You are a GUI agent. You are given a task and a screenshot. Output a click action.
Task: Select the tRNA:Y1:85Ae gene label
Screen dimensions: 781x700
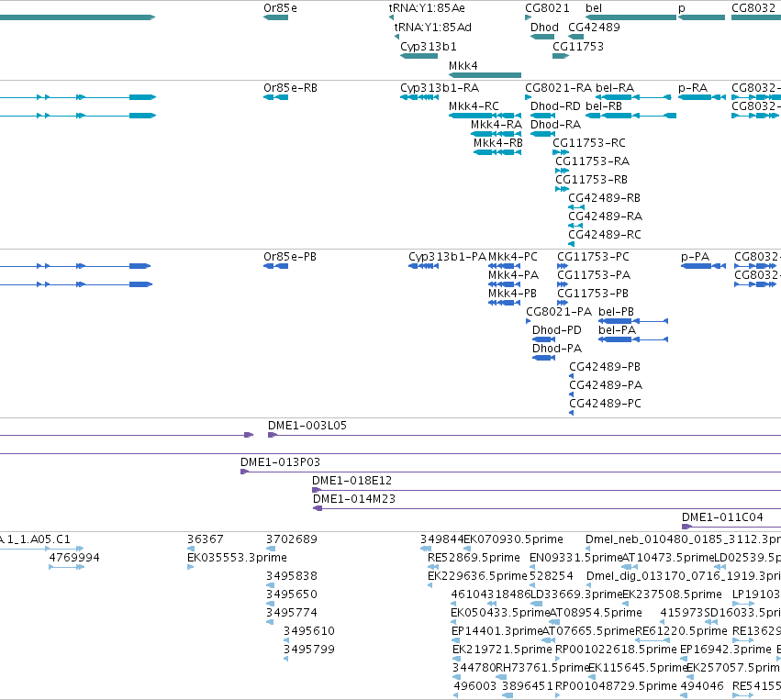(427, 8)
